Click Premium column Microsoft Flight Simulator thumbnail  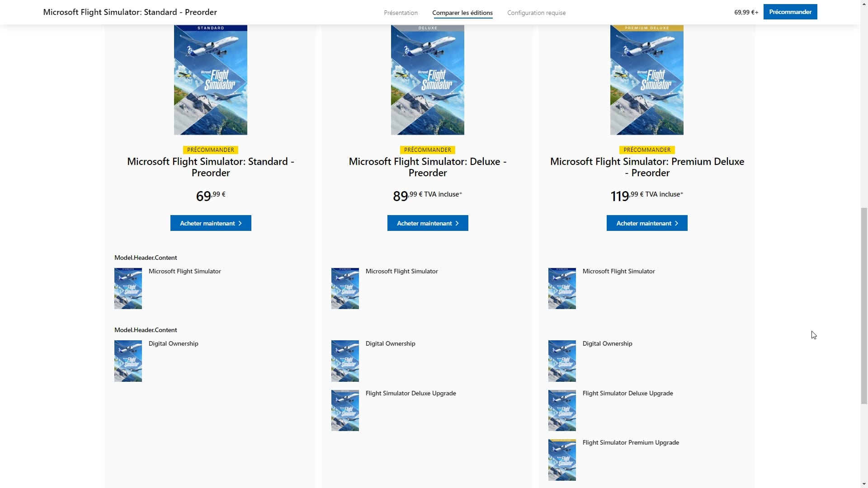click(x=562, y=288)
